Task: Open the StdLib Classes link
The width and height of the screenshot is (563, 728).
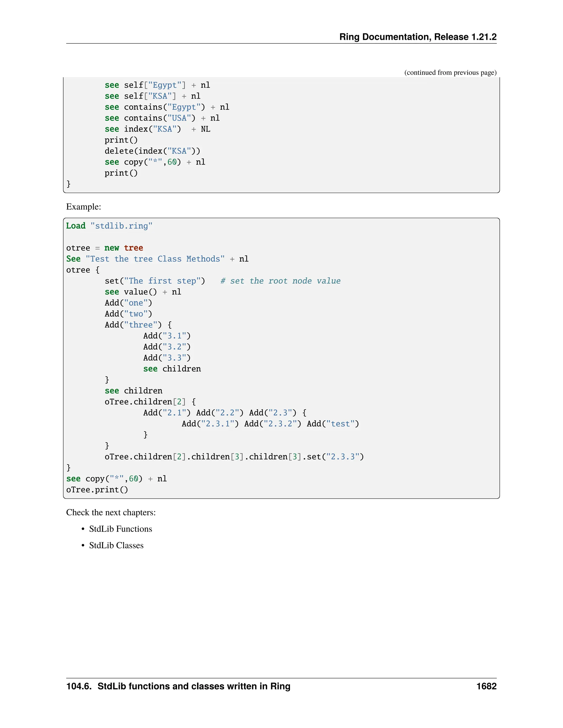Action: [x=116, y=545]
